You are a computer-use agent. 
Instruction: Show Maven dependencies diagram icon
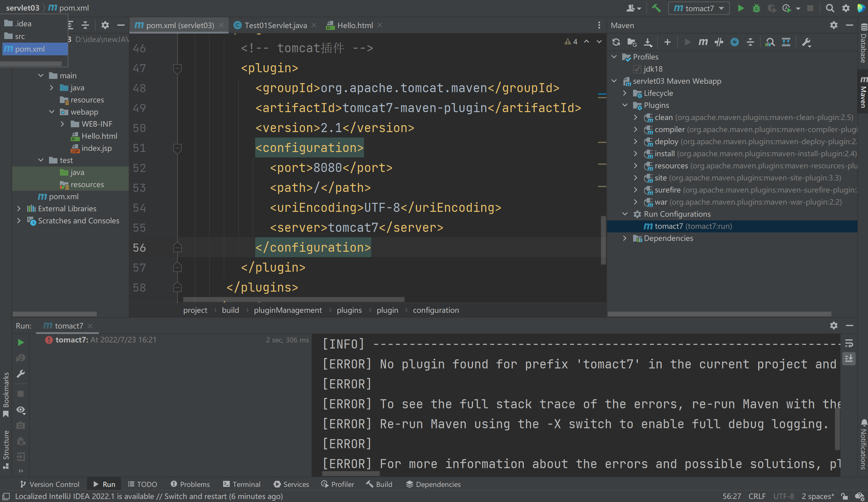pyautogui.click(x=786, y=42)
